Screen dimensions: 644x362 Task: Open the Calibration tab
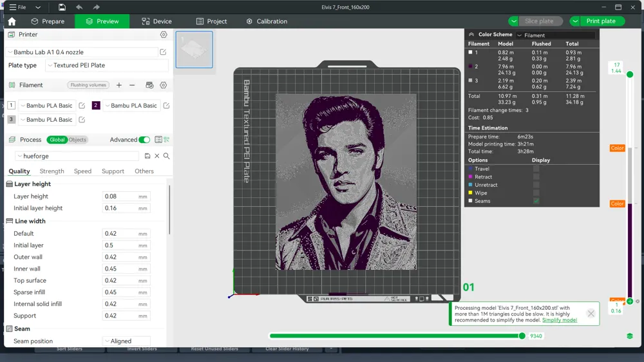(x=267, y=21)
